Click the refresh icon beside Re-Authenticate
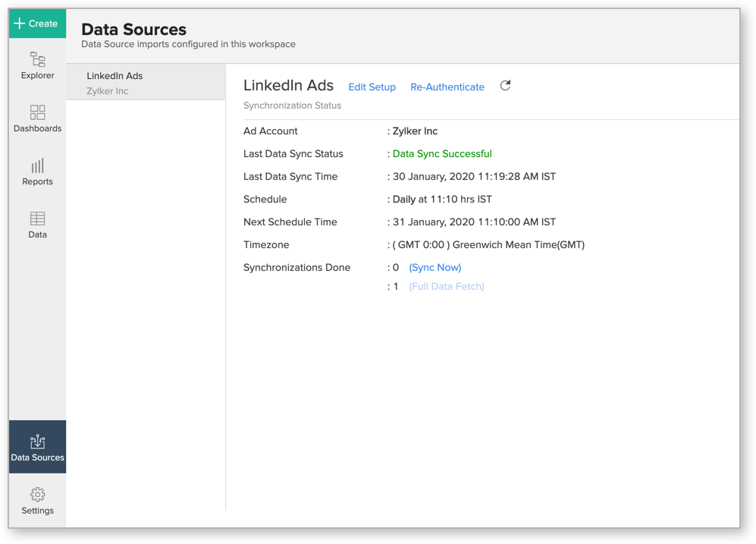The width and height of the screenshot is (756, 544). [505, 86]
